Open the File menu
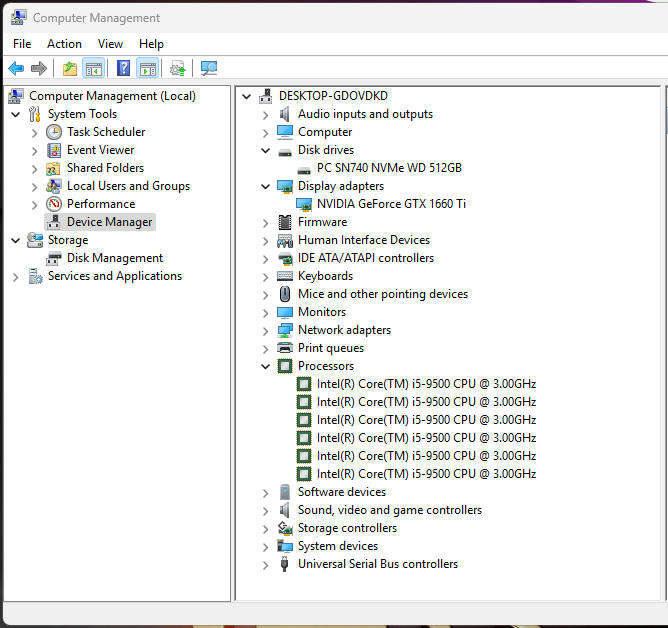The image size is (668, 628). coord(22,44)
